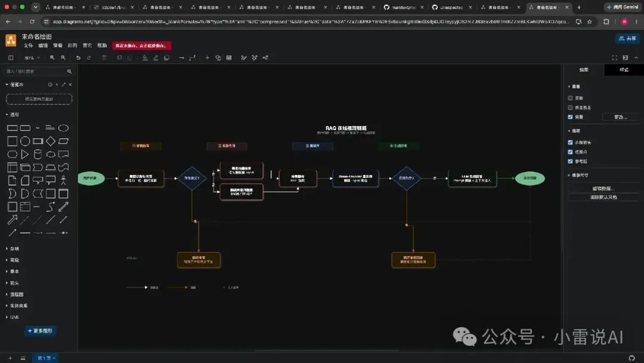Toggle fullscreen mode icon at top right
The width and height of the screenshot is (644, 363).
[x=614, y=58]
